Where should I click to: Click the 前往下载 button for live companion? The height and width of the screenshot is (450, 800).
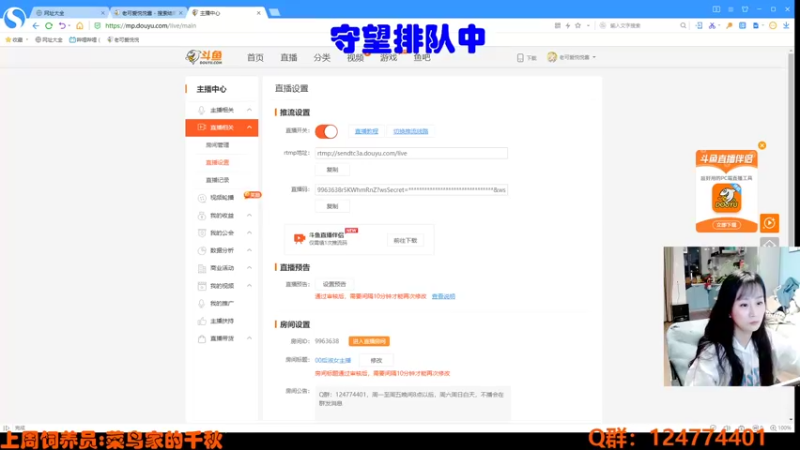pos(405,240)
